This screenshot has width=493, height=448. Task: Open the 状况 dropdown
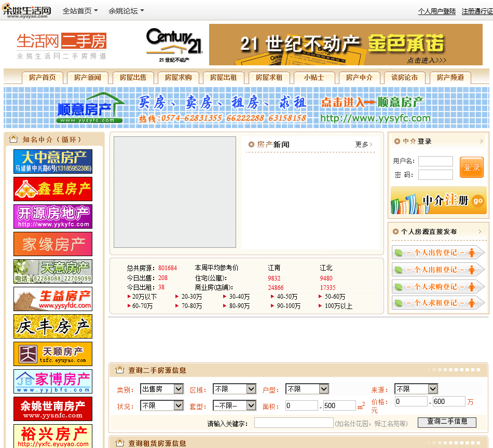(x=161, y=405)
